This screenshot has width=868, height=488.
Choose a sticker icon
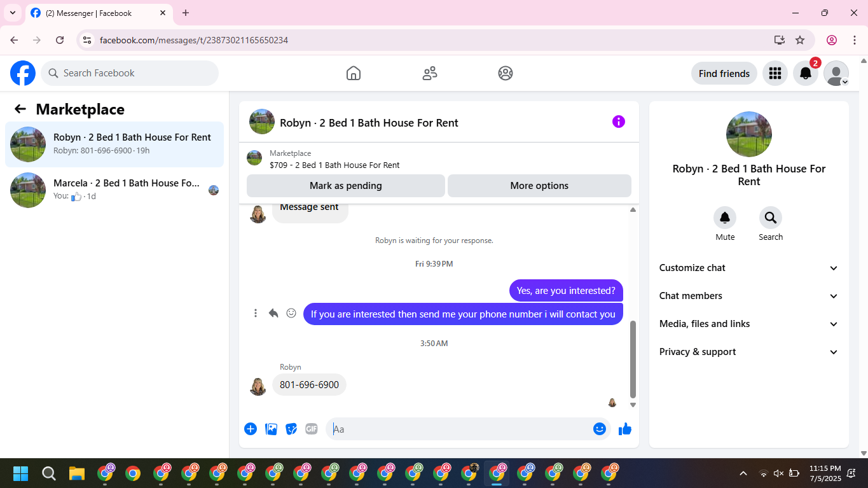tap(291, 429)
